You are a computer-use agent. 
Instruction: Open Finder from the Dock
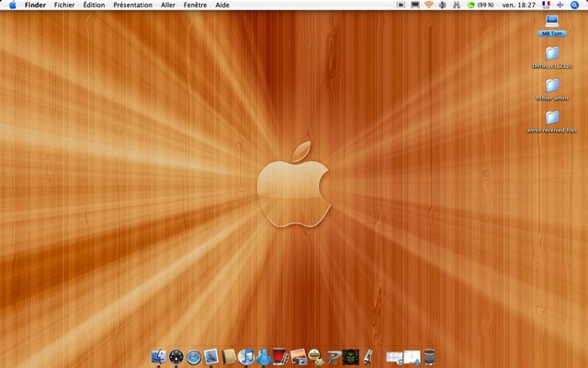(159, 357)
